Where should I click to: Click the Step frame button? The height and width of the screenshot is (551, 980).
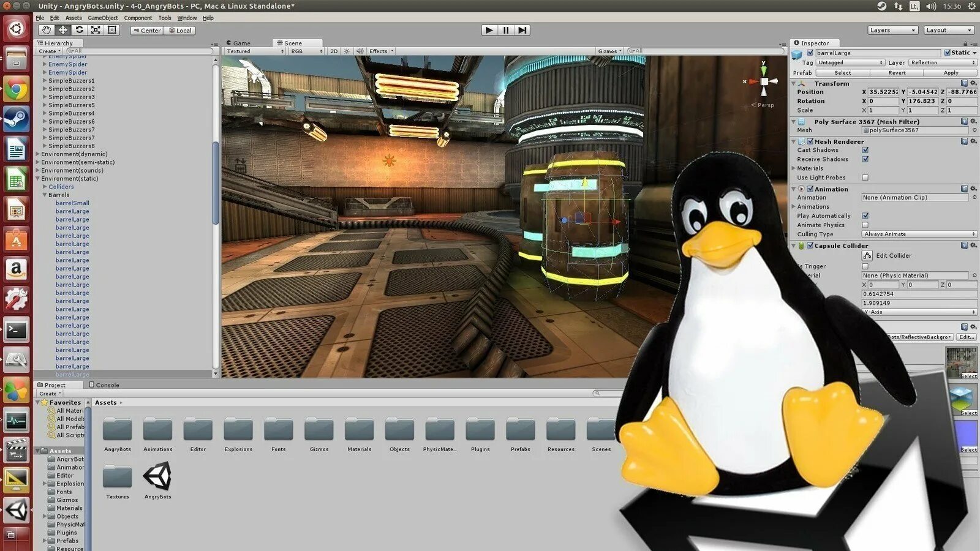pyautogui.click(x=522, y=30)
